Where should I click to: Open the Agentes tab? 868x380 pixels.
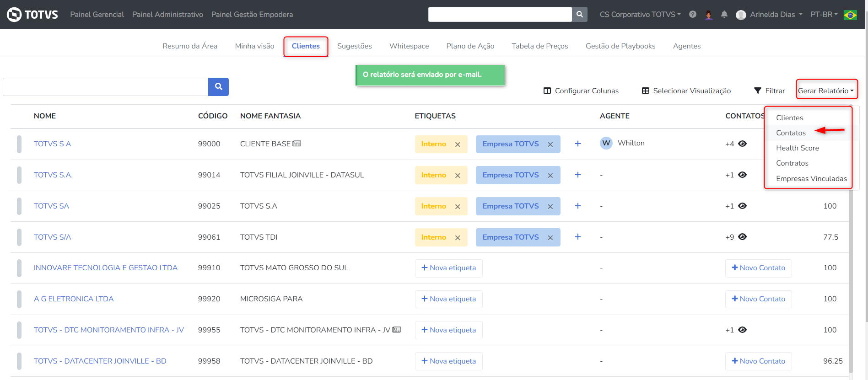click(x=686, y=46)
